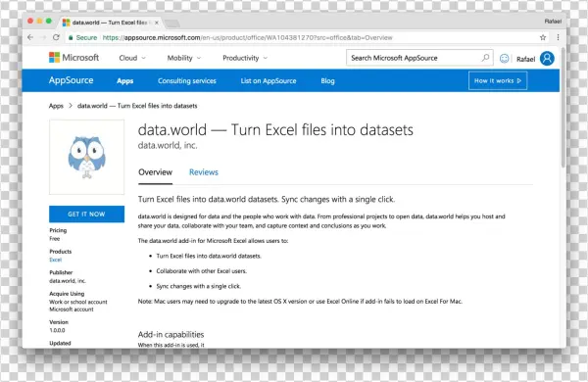Click the page vertical scrollbar
The width and height of the screenshot is (588, 382).
click(x=563, y=107)
